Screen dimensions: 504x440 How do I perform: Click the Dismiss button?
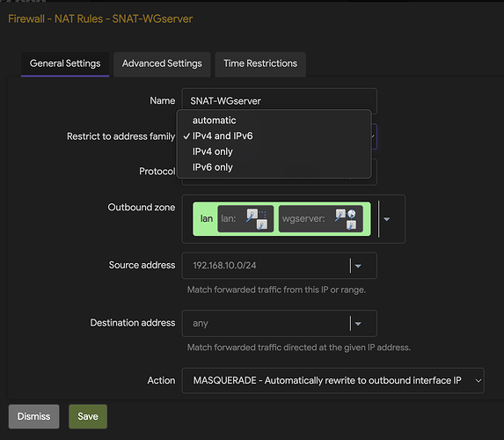click(x=33, y=416)
